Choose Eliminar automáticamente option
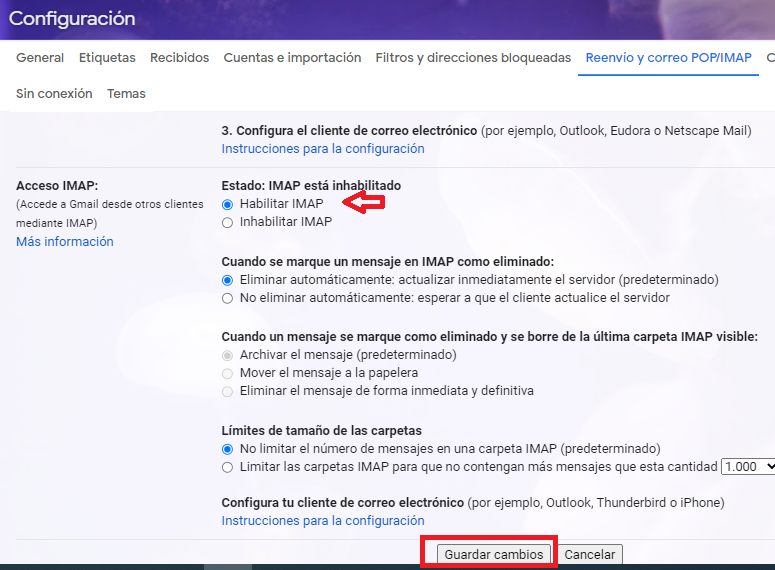Image resolution: width=775 pixels, height=570 pixels. coord(227,280)
